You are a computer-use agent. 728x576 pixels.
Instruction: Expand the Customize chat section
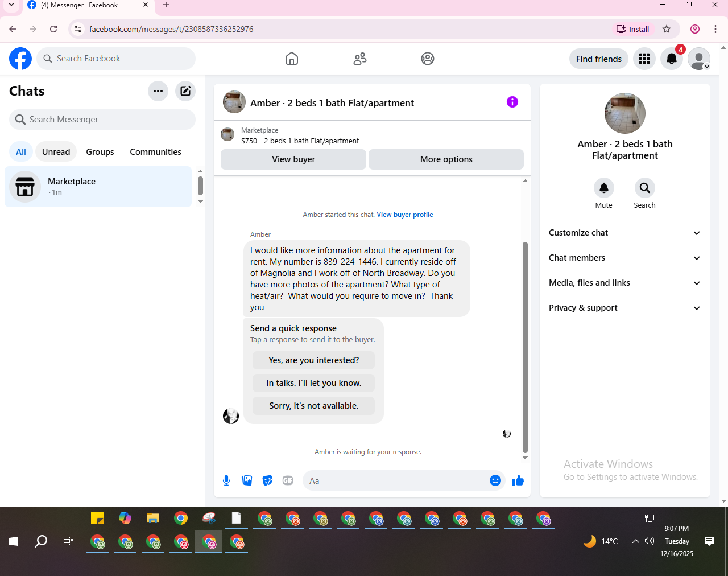click(x=625, y=233)
